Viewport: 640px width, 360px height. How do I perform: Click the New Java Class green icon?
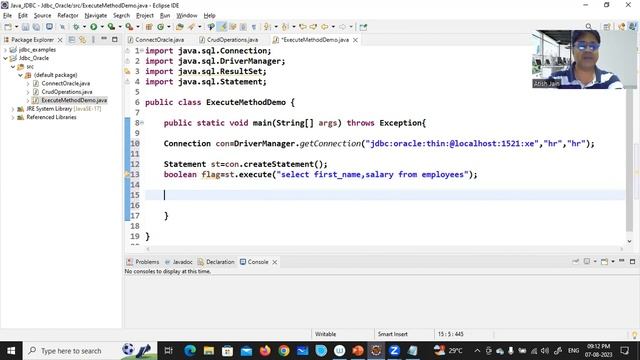160,27
